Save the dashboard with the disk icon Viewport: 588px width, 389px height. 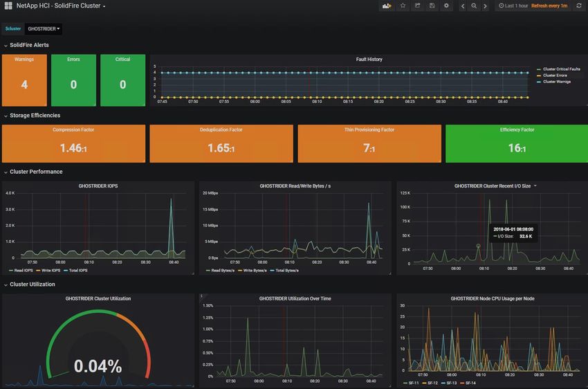pyautogui.click(x=432, y=6)
